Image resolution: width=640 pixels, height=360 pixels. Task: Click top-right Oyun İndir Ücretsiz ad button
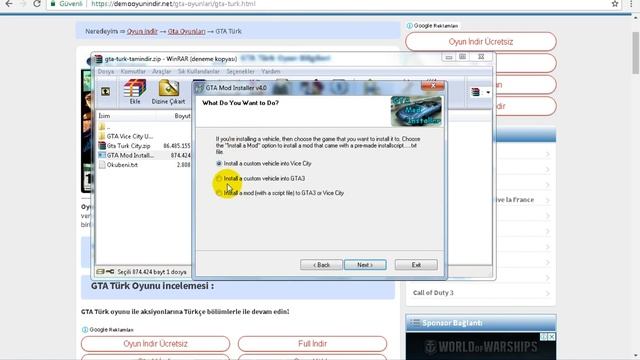point(481,42)
